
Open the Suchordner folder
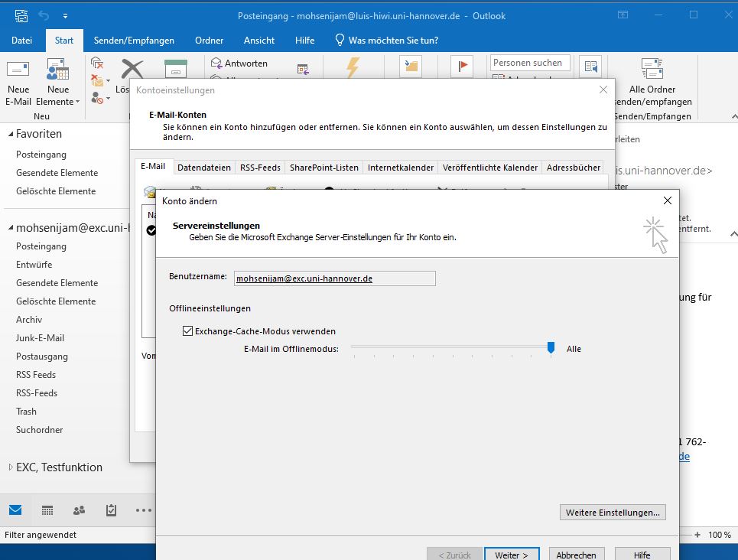coord(39,430)
